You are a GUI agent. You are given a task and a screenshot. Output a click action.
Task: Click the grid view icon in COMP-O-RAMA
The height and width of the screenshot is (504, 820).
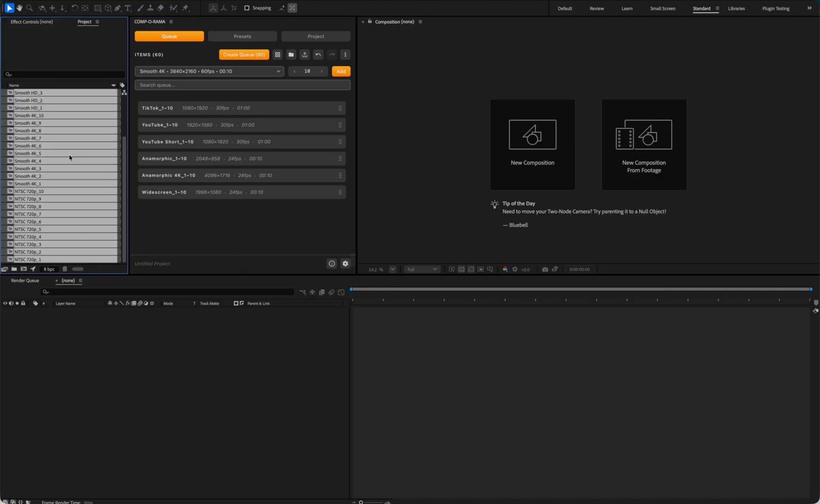point(278,55)
